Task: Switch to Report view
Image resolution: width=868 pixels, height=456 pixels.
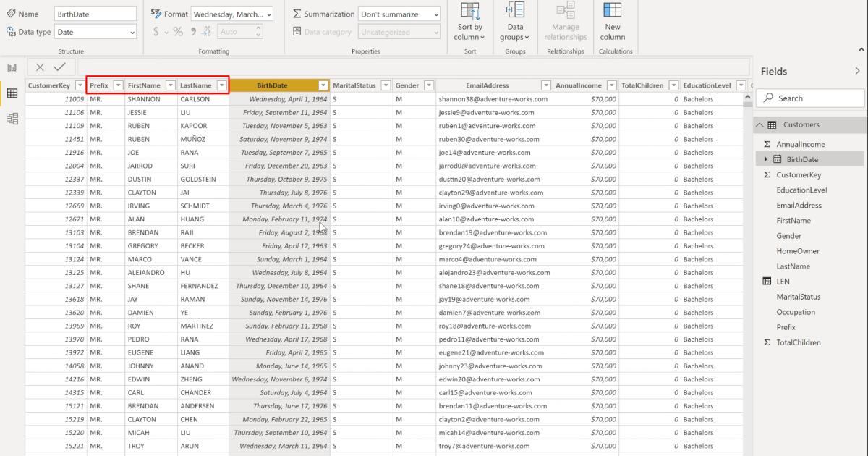Action: click(12, 67)
